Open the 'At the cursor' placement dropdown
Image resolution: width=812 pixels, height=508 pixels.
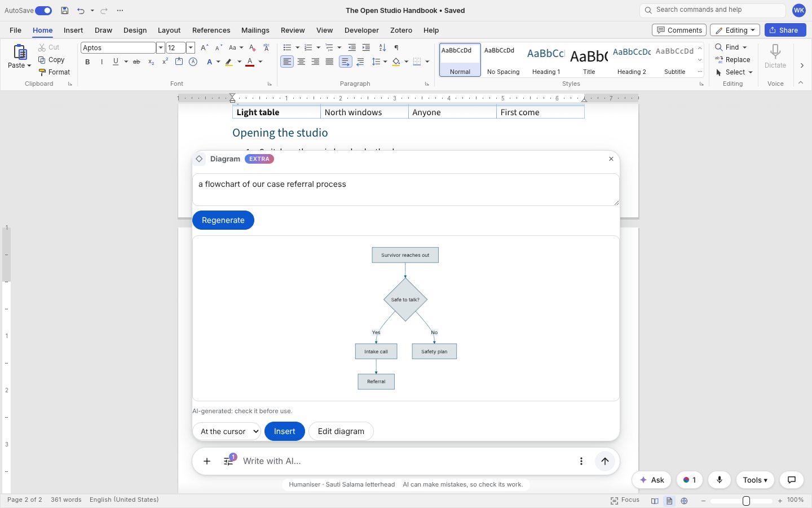[227, 431]
